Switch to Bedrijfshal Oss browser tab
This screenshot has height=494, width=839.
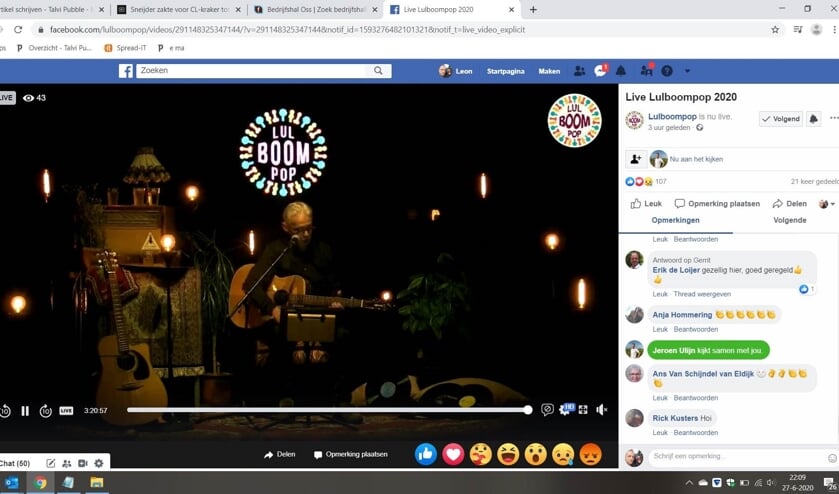(x=316, y=10)
